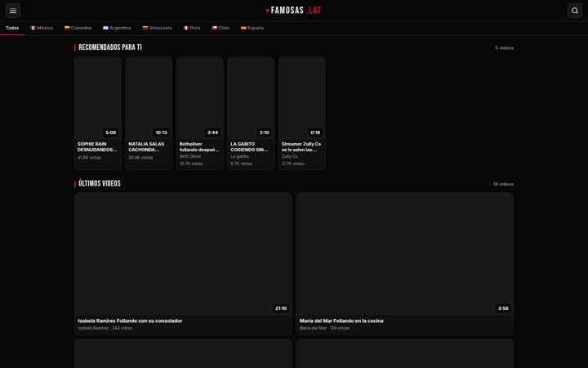Click the 18 videos count label

[503, 184]
